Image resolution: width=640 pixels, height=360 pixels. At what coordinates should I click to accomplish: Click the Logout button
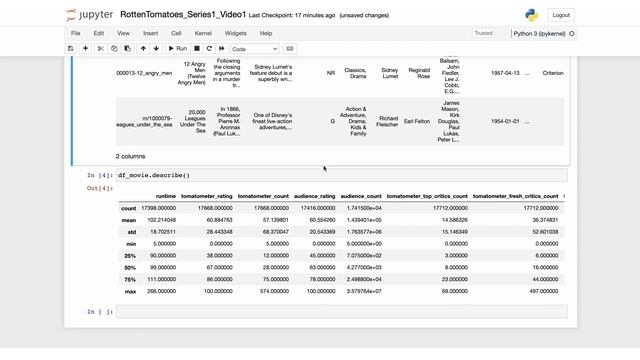(x=561, y=15)
